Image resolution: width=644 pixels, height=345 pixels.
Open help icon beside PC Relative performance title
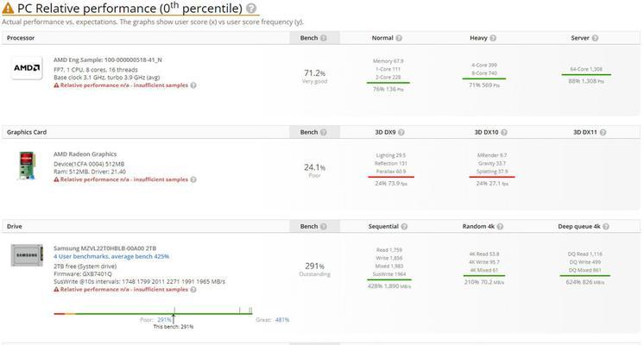point(251,9)
